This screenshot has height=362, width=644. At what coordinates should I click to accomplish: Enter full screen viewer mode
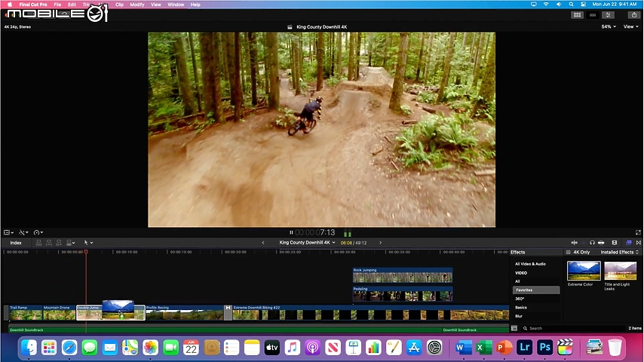638,232
